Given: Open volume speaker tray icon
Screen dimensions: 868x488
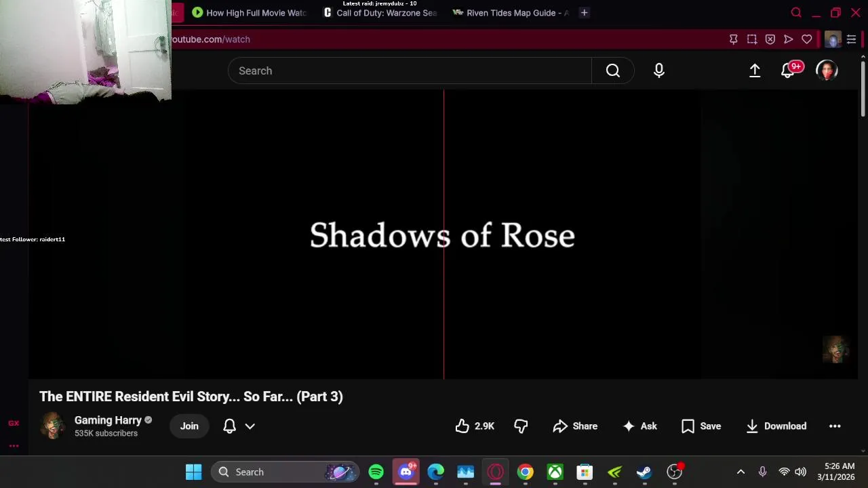Looking at the screenshot, I should pyautogui.click(x=800, y=472).
